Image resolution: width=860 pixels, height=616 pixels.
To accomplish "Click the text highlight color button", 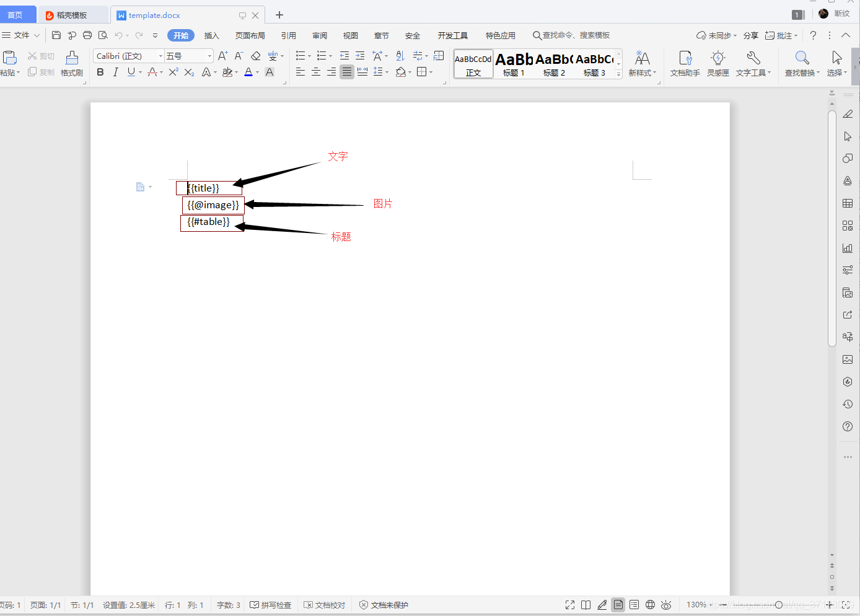I will pyautogui.click(x=227, y=73).
